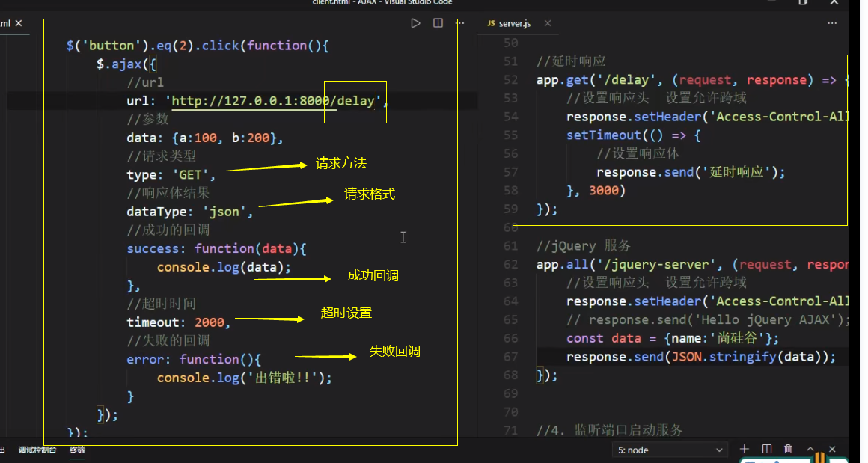Click the //成功的回调 comment

(x=168, y=230)
